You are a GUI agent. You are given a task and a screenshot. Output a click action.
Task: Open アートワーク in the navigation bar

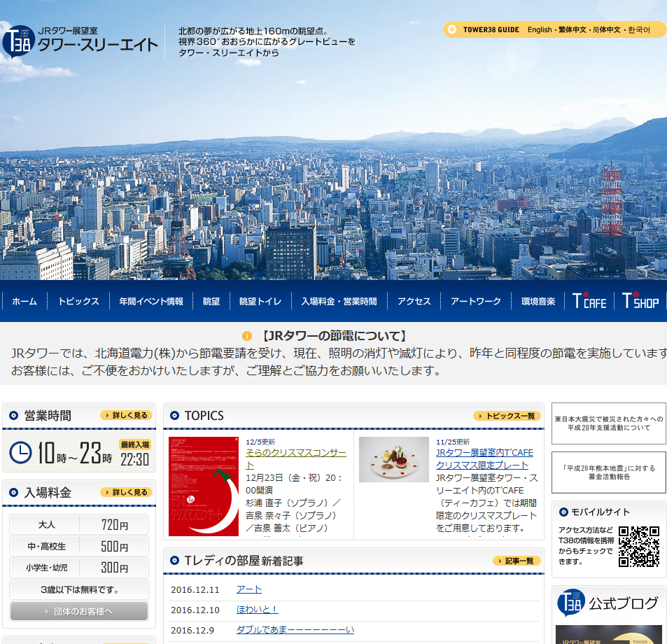pyautogui.click(x=475, y=301)
